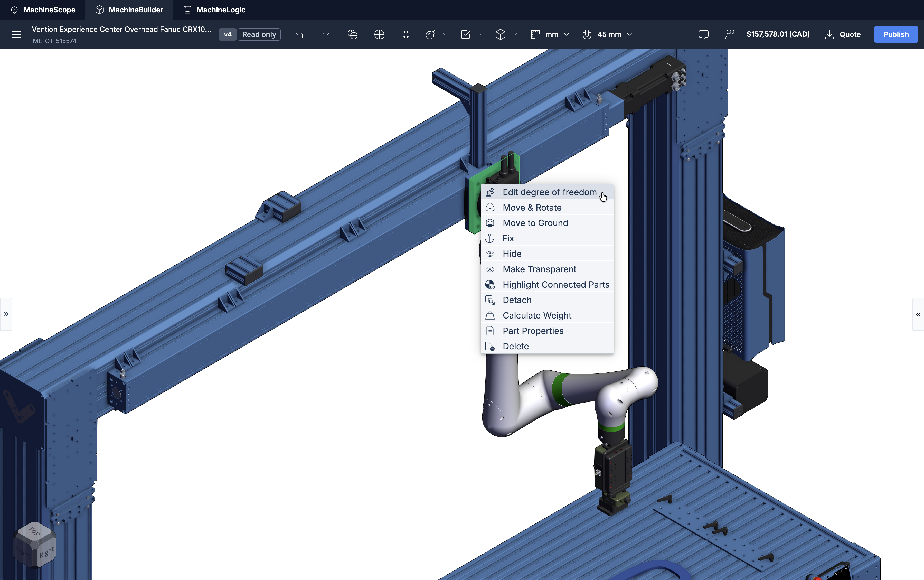The height and width of the screenshot is (580, 924).
Task: Click the rotation tool icon
Action: pyautogui.click(x=430, y=34)
